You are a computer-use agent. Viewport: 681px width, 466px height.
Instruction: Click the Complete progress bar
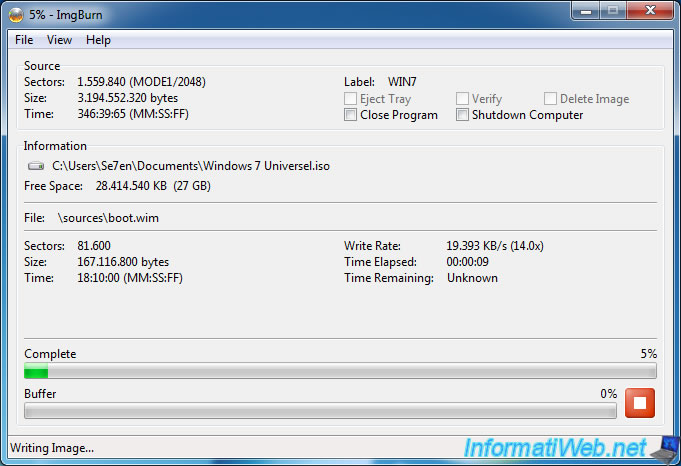[340, 372]
